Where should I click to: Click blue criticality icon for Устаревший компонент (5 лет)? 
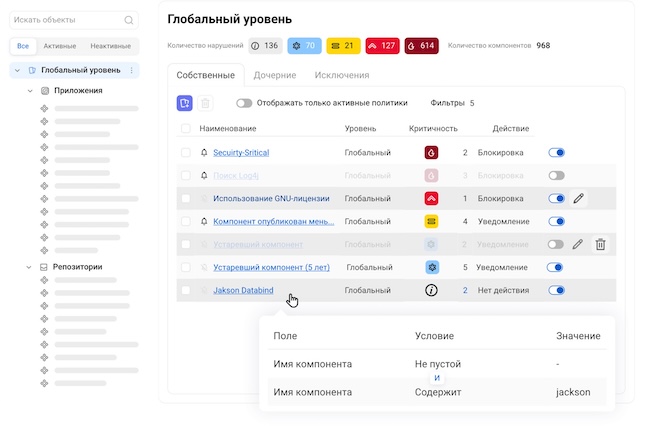pos(432,267)
